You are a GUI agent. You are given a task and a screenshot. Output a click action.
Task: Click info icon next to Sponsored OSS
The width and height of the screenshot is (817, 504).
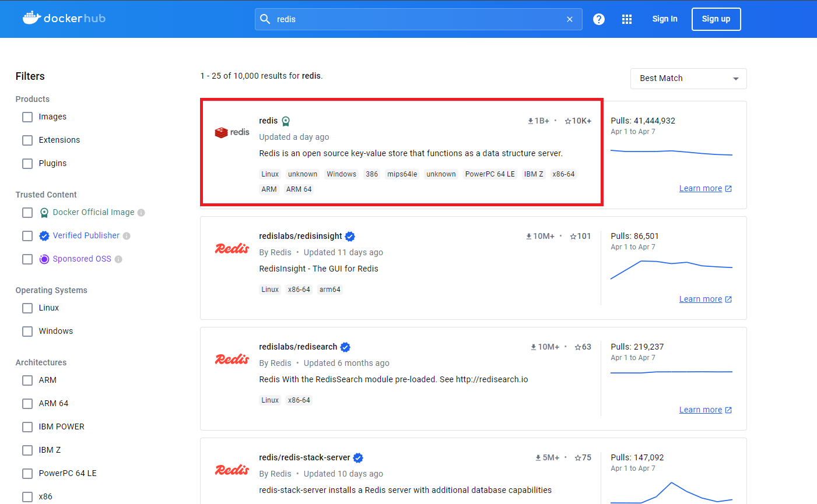point(118,259)
